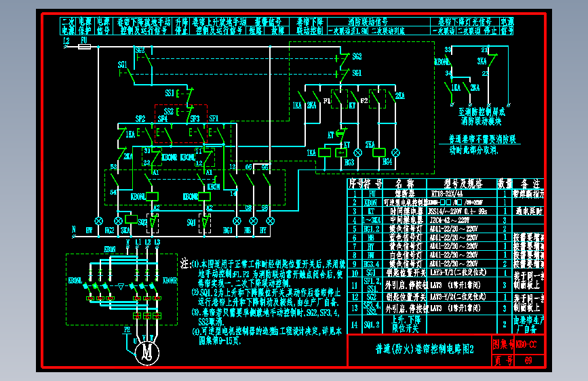Click the 页号 cell
588x381 pixels.
coord(503,361)
